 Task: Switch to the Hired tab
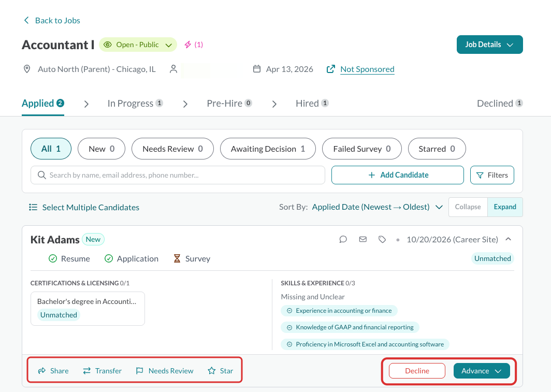tap(312, 103)
